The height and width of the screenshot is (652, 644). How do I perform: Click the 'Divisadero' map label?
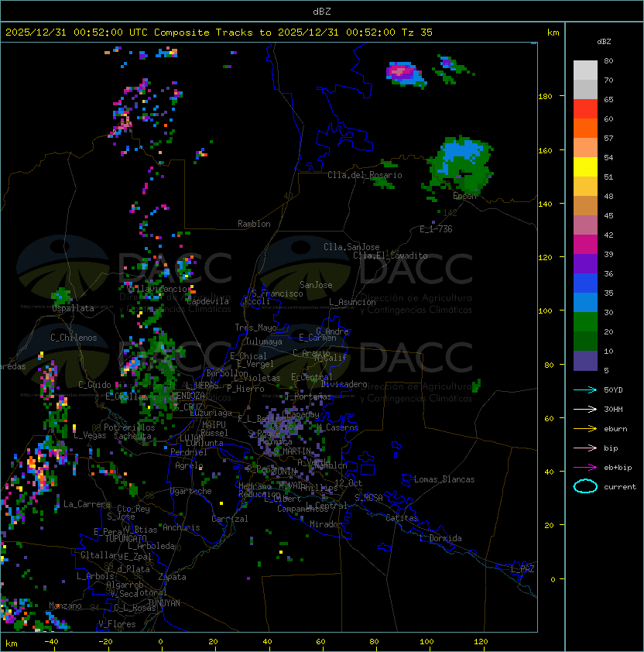[x=344, y=384]
